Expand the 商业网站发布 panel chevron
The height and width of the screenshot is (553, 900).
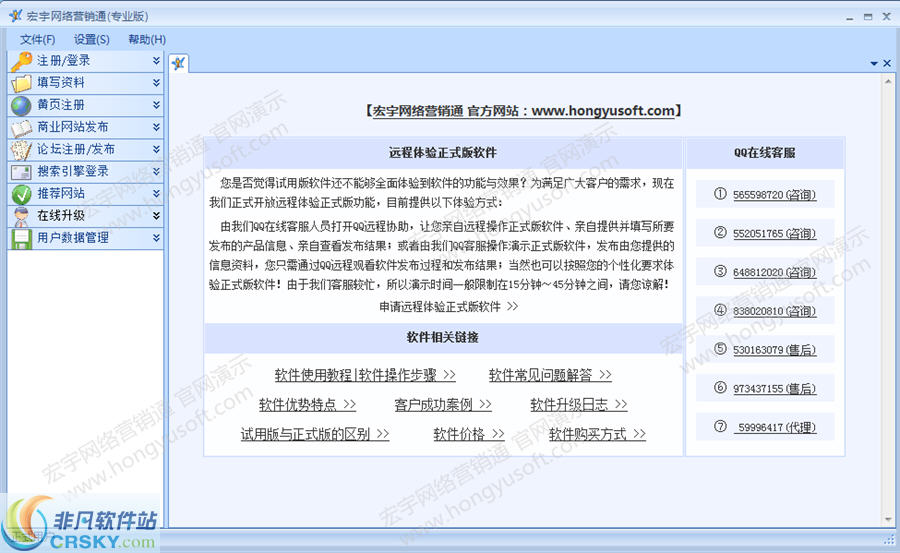tap(156, 127)
